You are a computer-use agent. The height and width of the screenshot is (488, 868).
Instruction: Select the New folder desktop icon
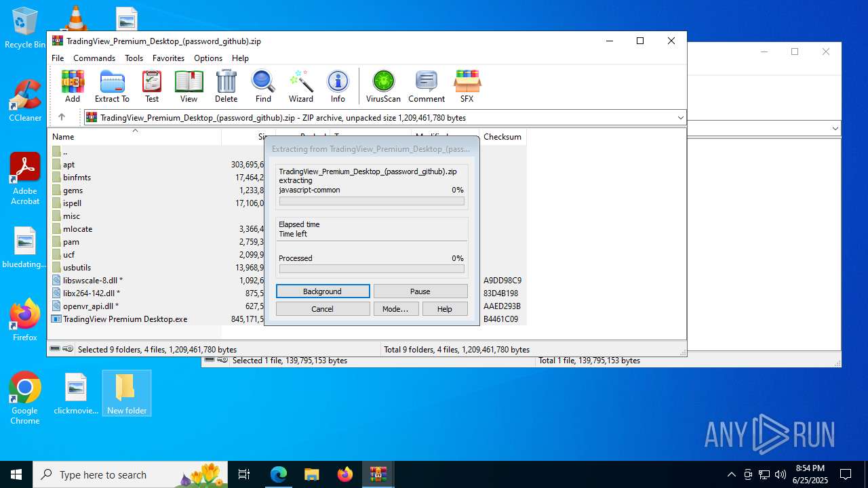click(x=127, y=393)
